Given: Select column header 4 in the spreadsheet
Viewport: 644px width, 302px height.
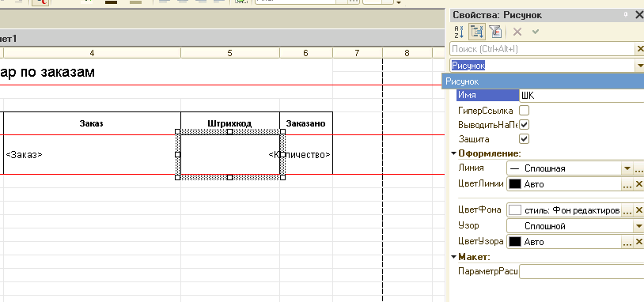Looking at the screenshot, I should tap(92, 52).
